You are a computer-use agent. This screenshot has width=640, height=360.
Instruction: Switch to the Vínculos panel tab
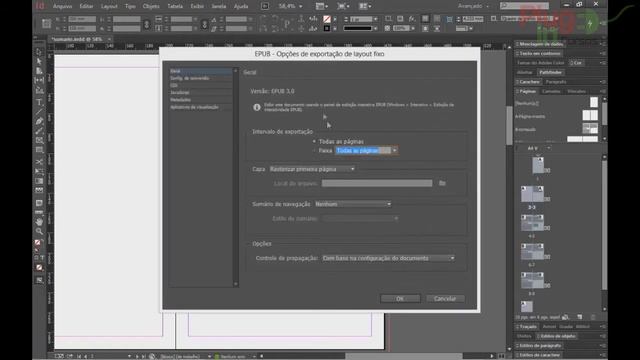click(576, 91)
